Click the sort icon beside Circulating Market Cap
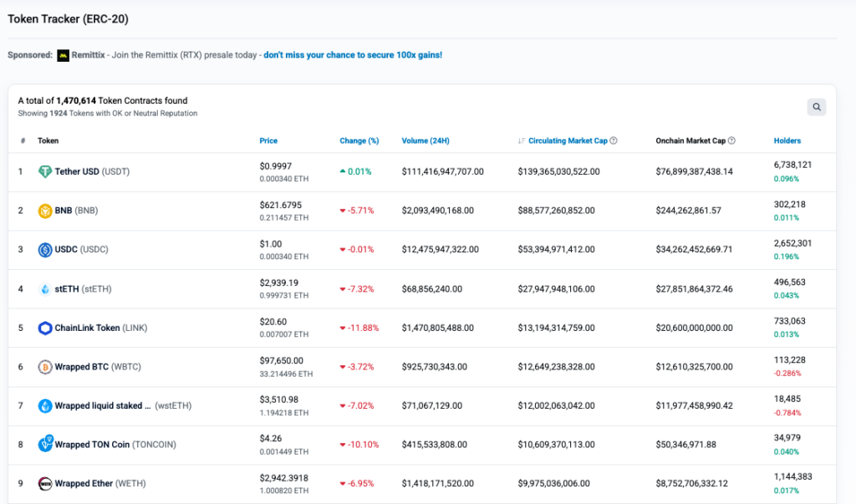 522,141
